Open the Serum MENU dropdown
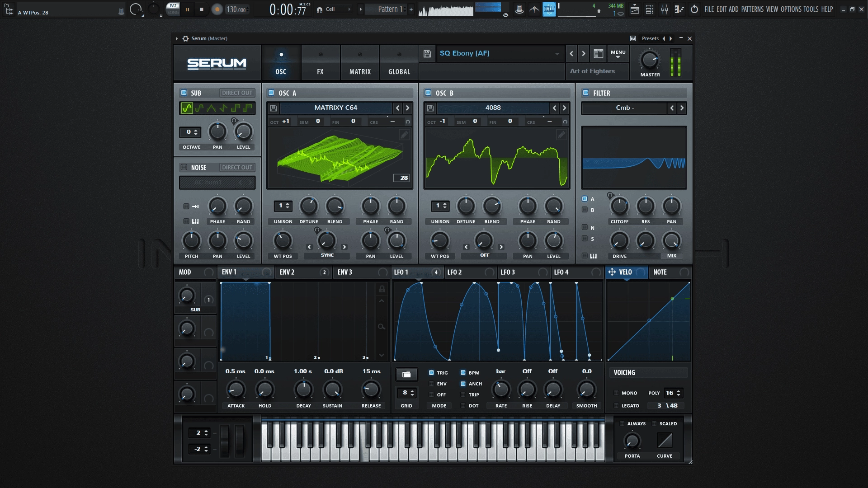Viewport: 868px width, 488px height. [x=618, y=54]
